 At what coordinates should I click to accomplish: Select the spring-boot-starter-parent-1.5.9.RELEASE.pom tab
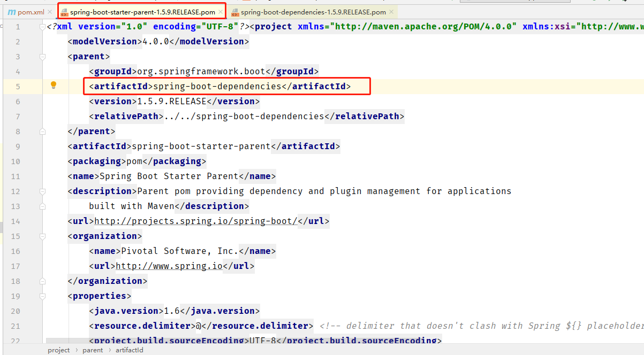point(142,12)
